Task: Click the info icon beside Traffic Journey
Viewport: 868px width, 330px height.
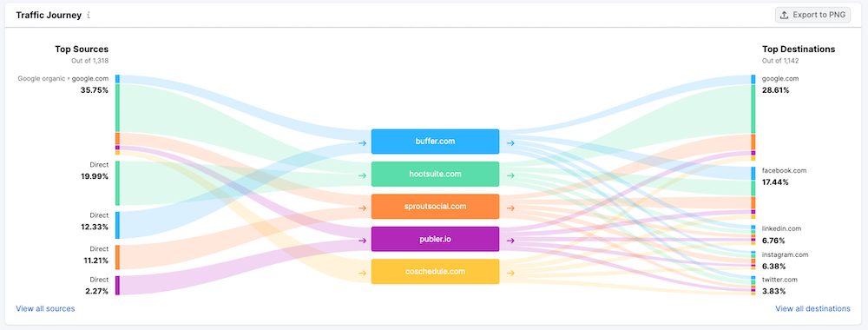Action: tap(89, 16)
